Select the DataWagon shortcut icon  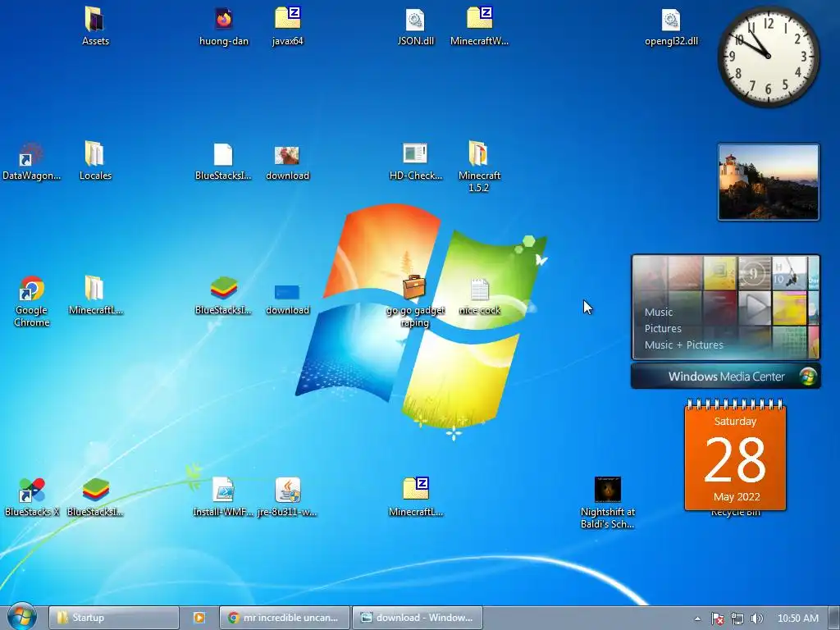coord(30,154)
